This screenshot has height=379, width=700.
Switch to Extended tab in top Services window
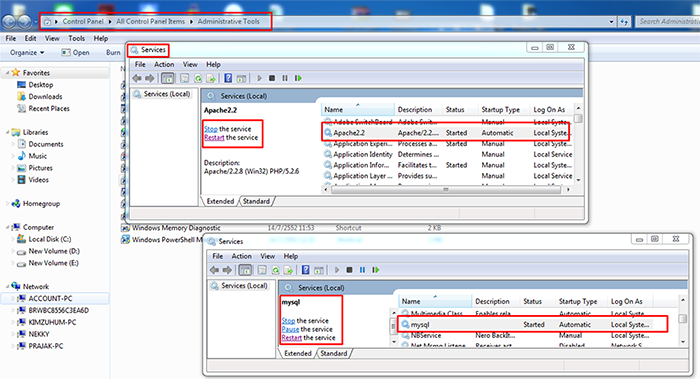pyautogui.click(x=220, y=201)
